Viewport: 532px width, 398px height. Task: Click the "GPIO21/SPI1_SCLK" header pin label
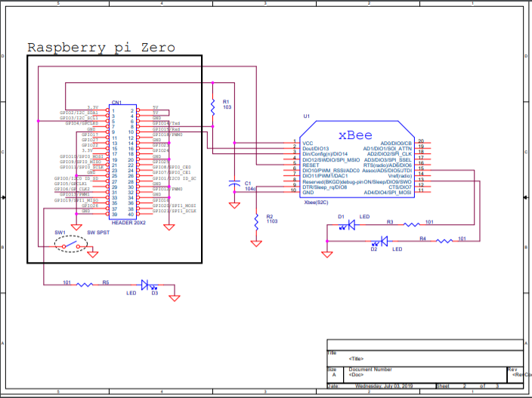pos(175,211)
